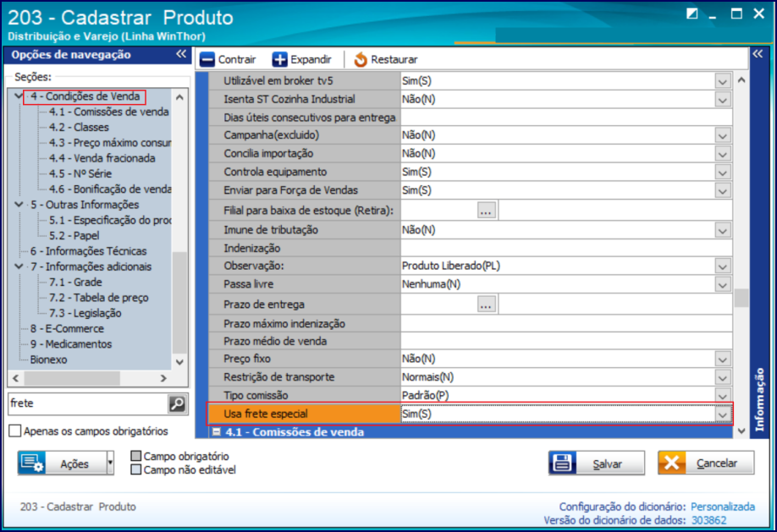Click the sections tree horizontal scrollbar thumb

(x=72, y=378)
